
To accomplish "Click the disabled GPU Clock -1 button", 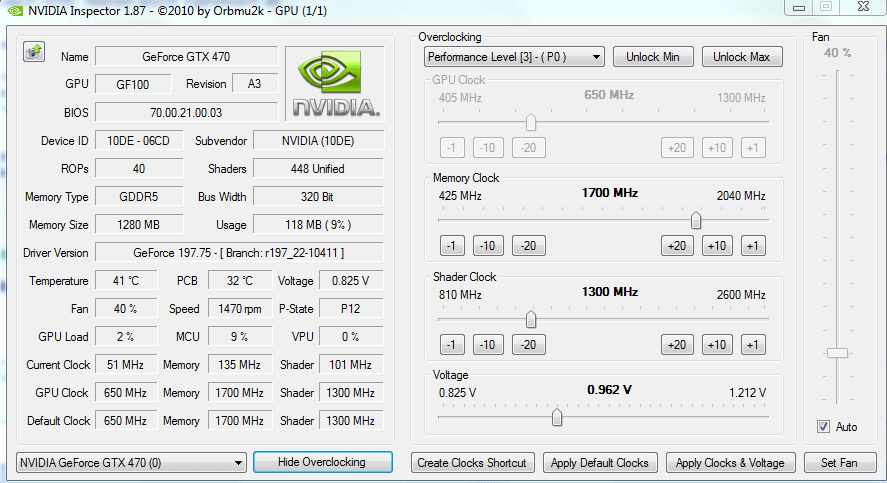I will point(452,148).
